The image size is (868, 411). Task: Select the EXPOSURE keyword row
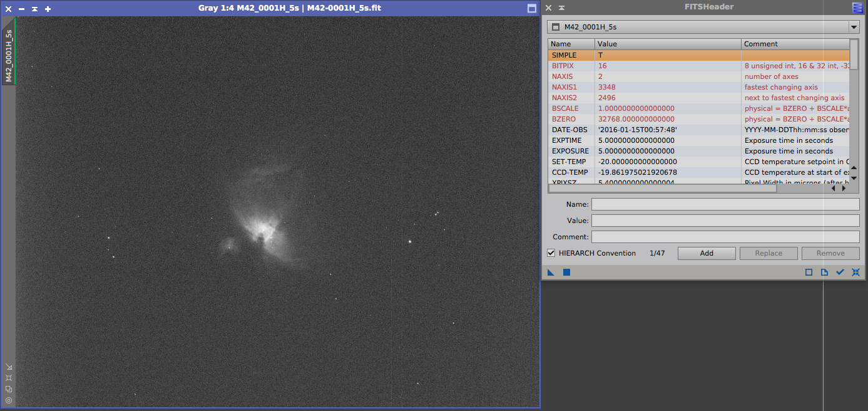[x=699, y=151]
